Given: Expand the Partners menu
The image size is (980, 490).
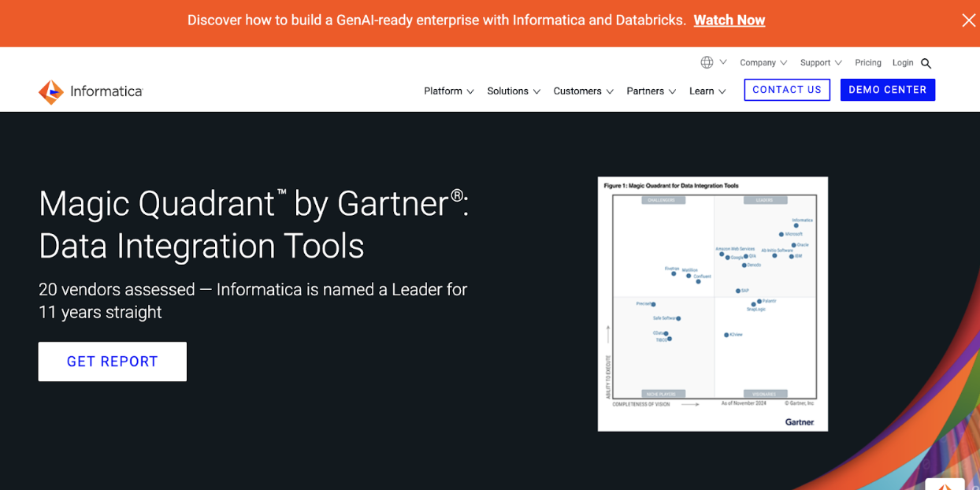Looking at the screenshot, I should click(x=651, y=91).
